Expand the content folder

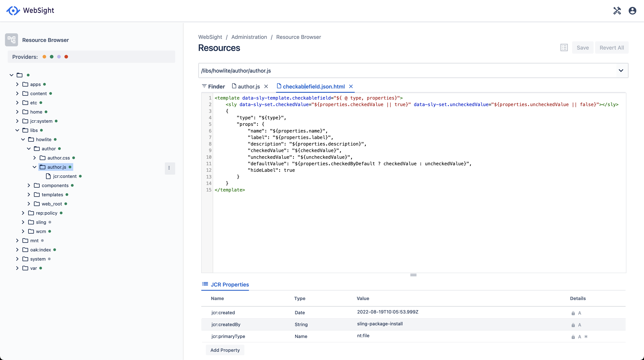click(x=17, y=93)
